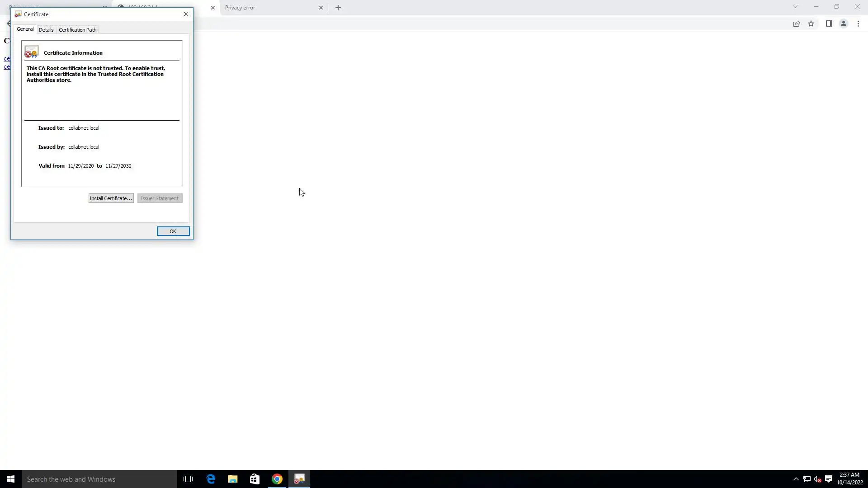868x488 pixels.
Task: Click the share page icon in toolbar
Action: 797,24
